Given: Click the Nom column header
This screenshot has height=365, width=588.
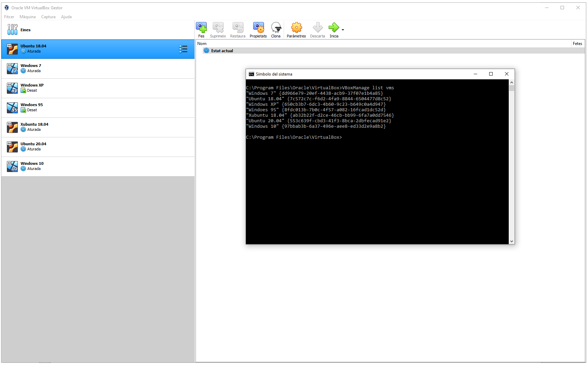Looking at the screenshot, I should (x=202, y=44).
